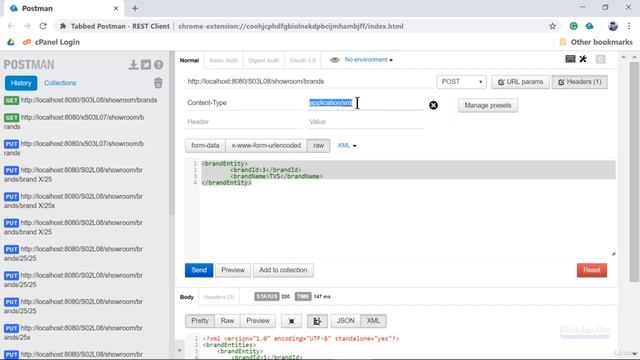Open the response Headers tab

[x=219, y=297]
